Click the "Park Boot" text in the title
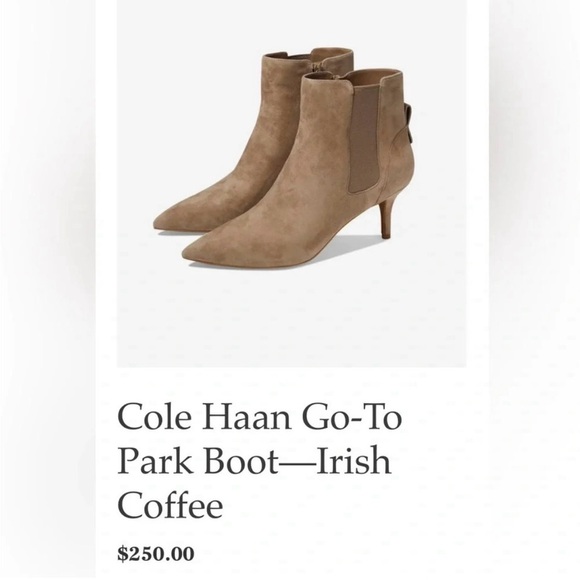The height and width of the screenshot is (580, 580). (198, 461)
